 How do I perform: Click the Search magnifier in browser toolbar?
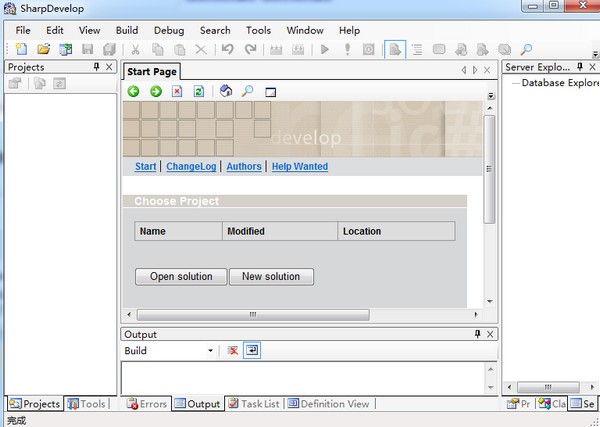click(248, 91)
